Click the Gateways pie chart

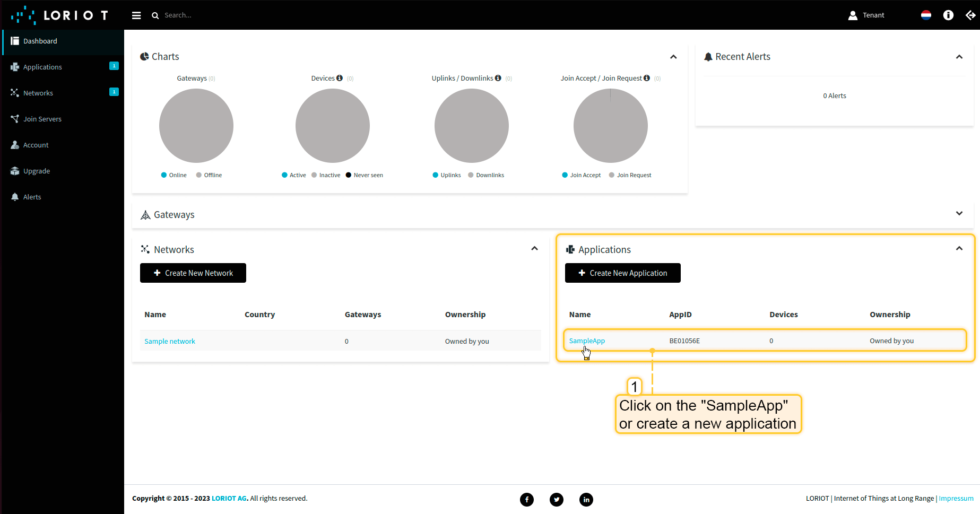pos(196,126)
